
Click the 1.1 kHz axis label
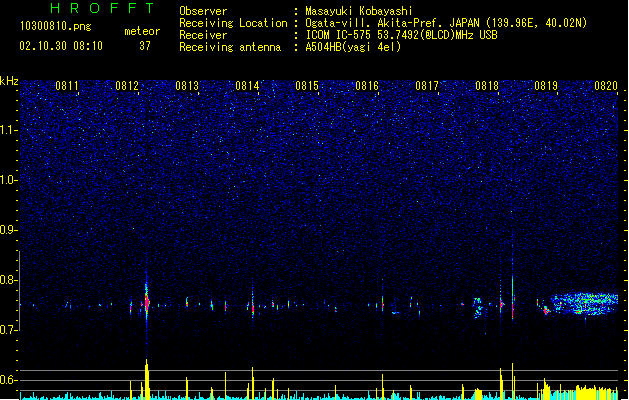(x=9, y=130)
